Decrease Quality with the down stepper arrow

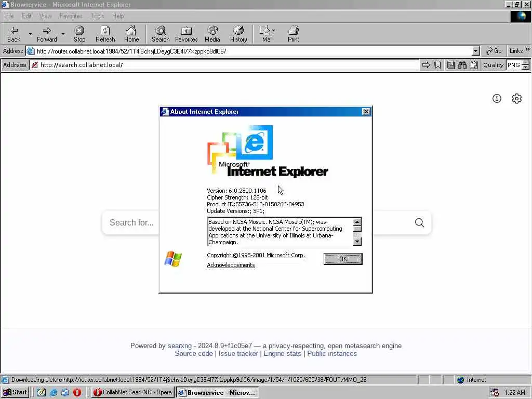[526, 67]
